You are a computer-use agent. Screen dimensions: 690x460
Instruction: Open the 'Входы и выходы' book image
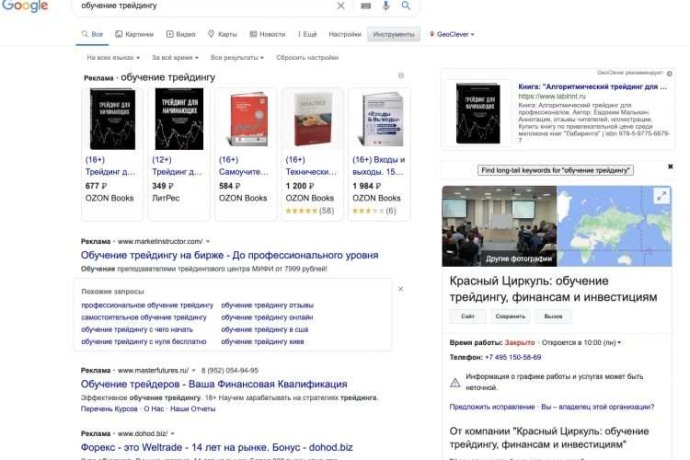coord(380,119)
